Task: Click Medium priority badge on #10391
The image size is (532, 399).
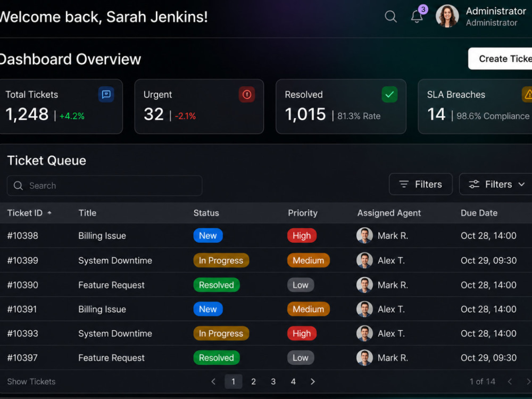Action: pyautogui.click(x=309, y=309)
